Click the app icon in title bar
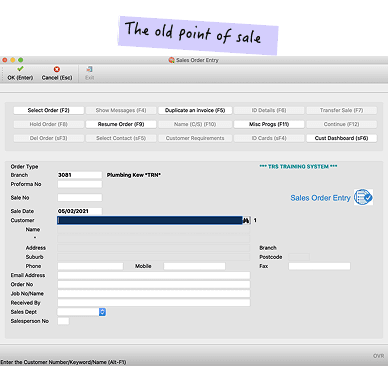388x366 pixels. point(171,60)
